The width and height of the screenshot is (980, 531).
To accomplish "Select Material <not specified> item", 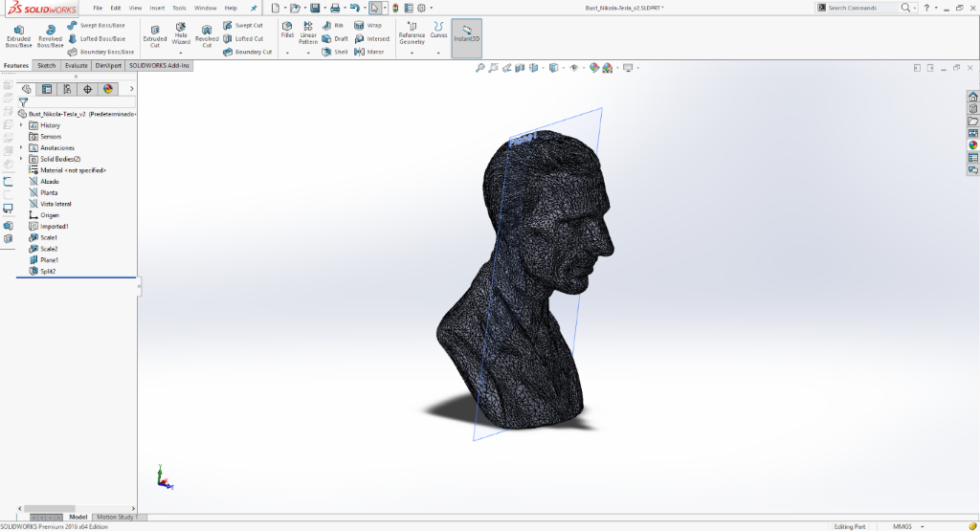I will [73, 170].
